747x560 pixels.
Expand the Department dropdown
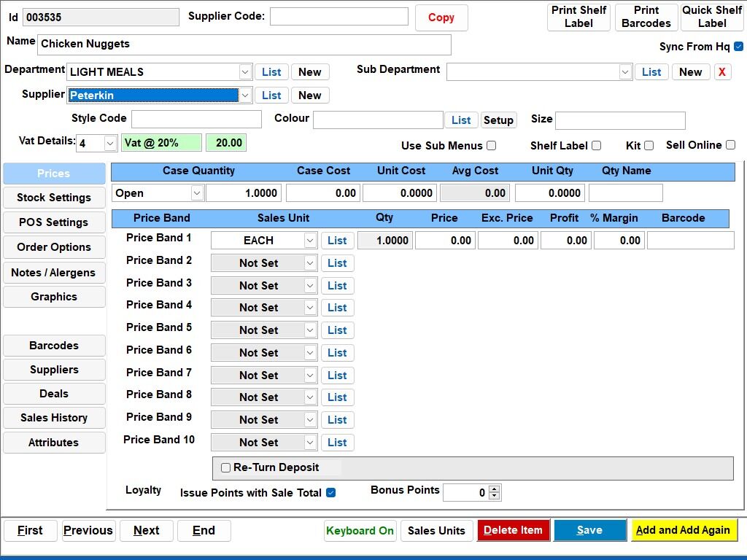pyautogui.click(x=245, y=72)
